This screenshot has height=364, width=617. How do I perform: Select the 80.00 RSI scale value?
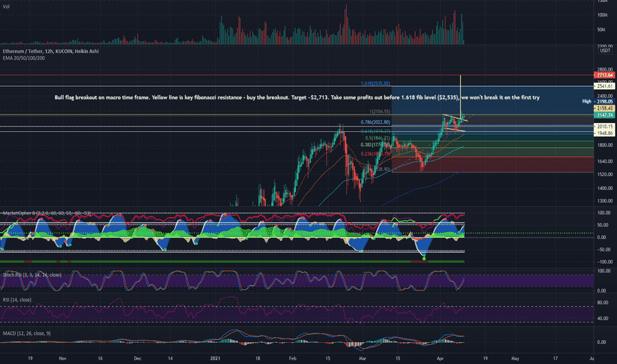click(602, 302)
